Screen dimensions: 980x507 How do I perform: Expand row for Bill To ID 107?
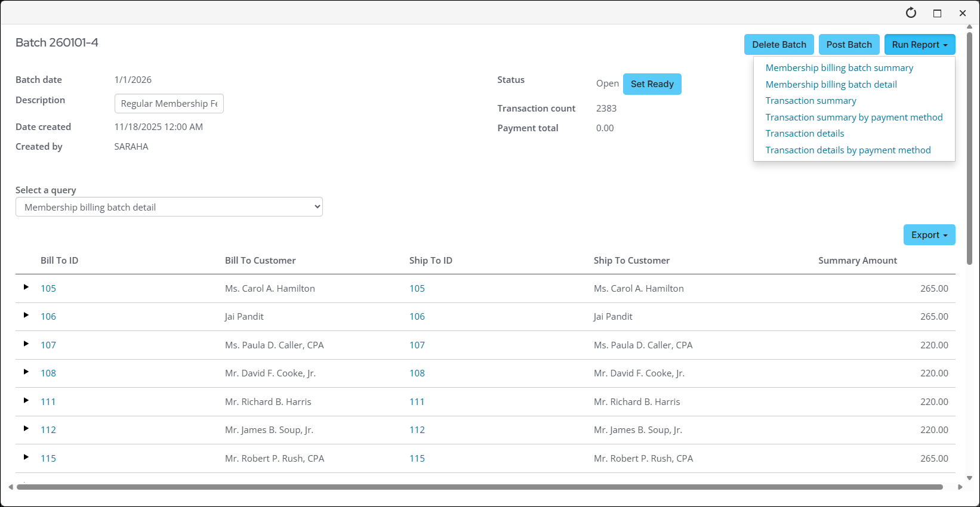[26, 344]
